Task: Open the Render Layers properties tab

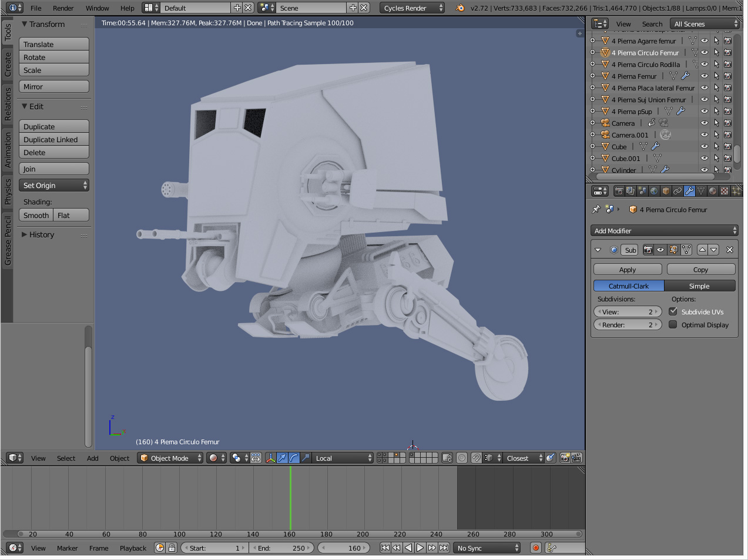Action: [630, 191]
